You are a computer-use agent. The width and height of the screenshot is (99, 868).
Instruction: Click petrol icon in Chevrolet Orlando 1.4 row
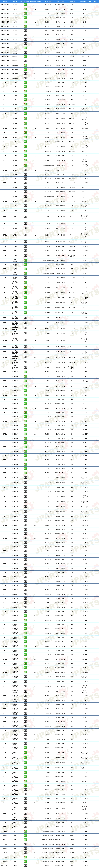[x=25, y=65]
